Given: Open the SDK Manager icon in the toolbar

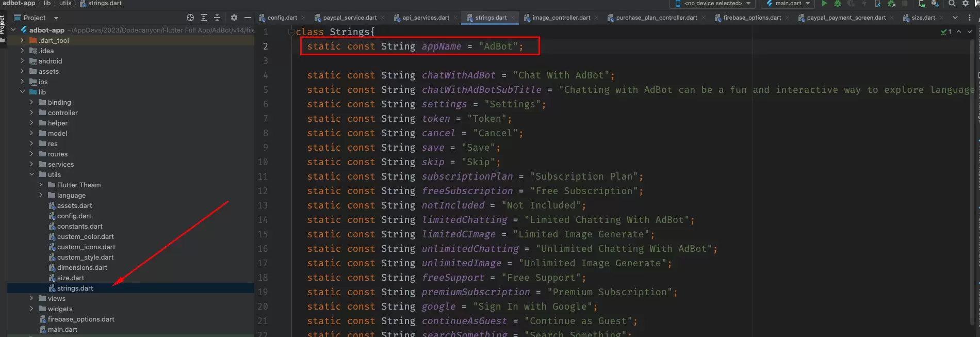Looking at the screenshot, I should (x=935, y=3).
